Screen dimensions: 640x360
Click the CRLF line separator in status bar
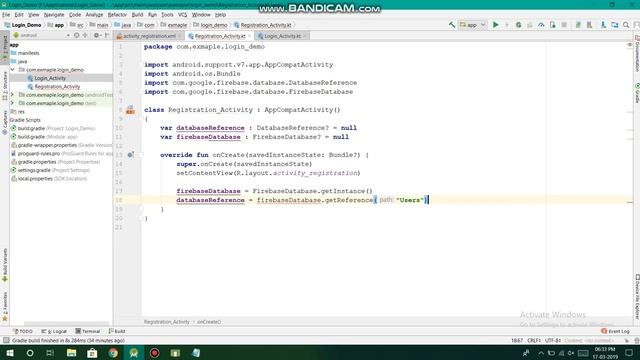533,340
